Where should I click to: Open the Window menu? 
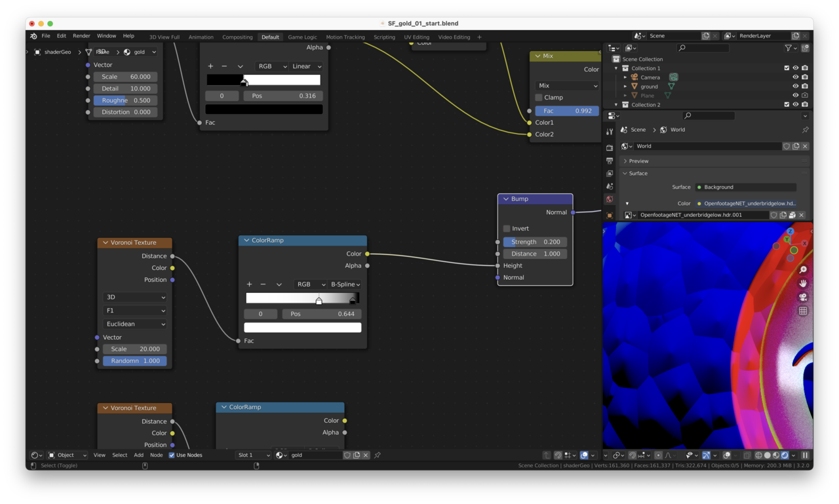106,36
